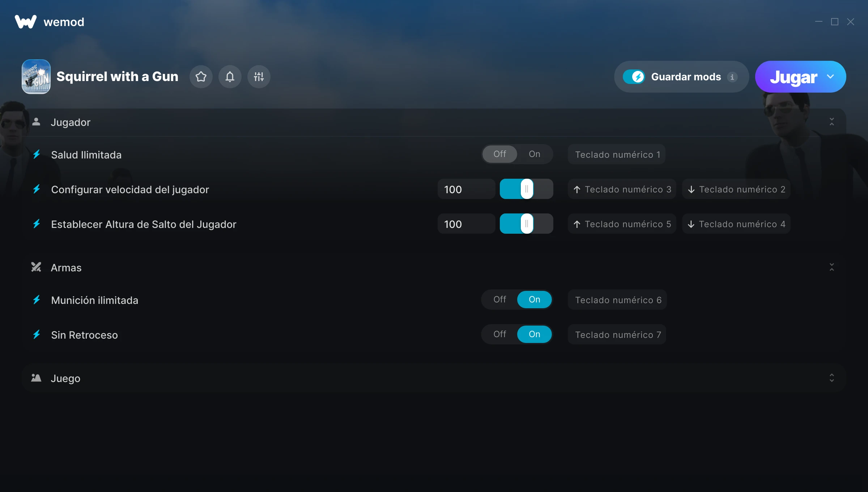Image resolution: width=868 pixels, height=492 pixels.
Task: Collapse the Armas section
Action: pyautogui.click(x=832, y=267)
